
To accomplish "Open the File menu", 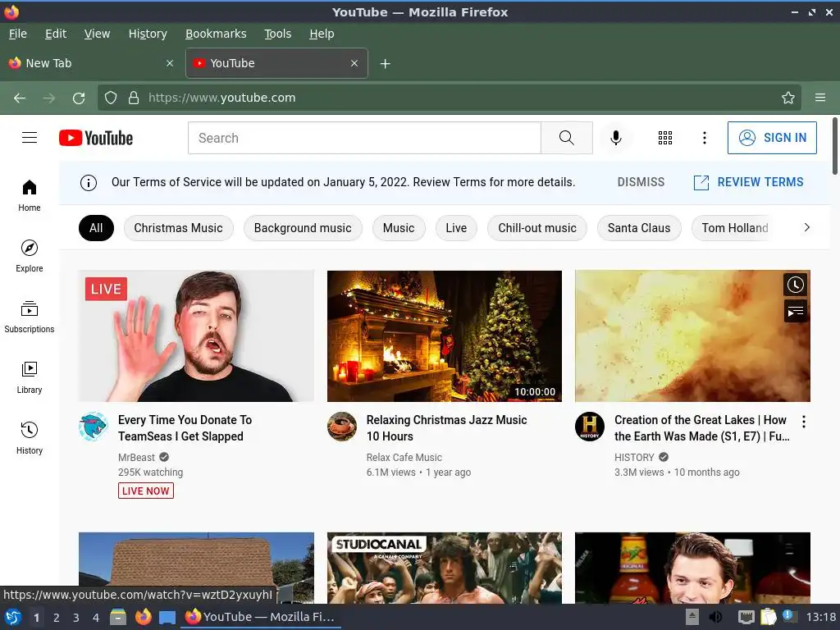I will (x=18, y=34).
